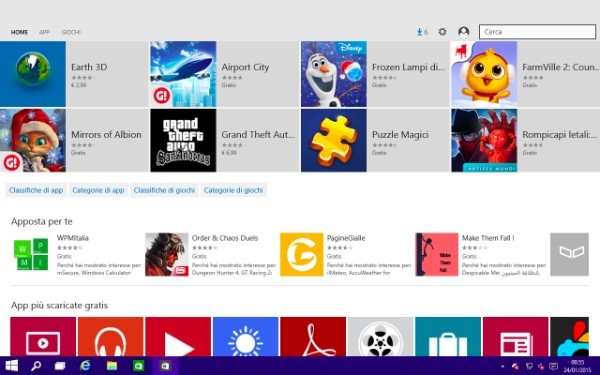
Task: Click the Airport City title text
Action: click(245, 67)
